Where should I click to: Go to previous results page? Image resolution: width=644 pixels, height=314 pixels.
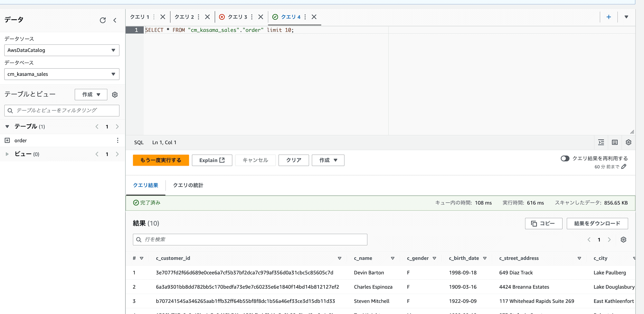pyautogui.click(x=589, y=240)
